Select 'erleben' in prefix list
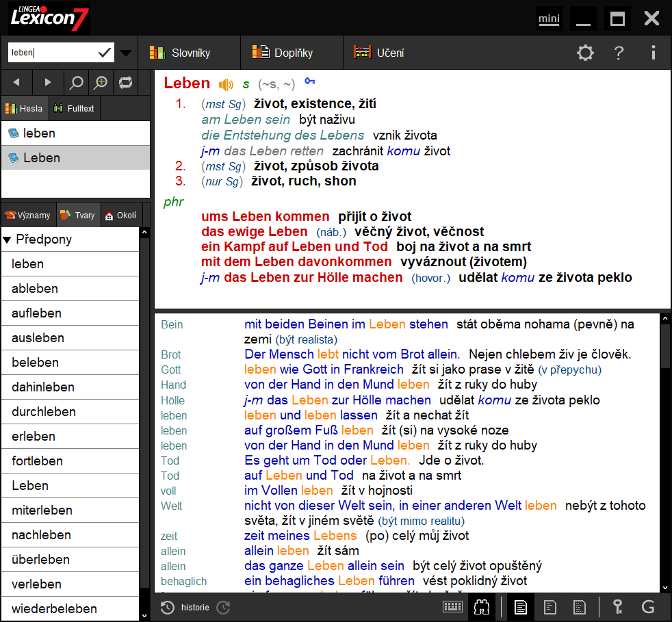Screen dimensions: 672x622 pyautogui.click(x=70, y=437)
